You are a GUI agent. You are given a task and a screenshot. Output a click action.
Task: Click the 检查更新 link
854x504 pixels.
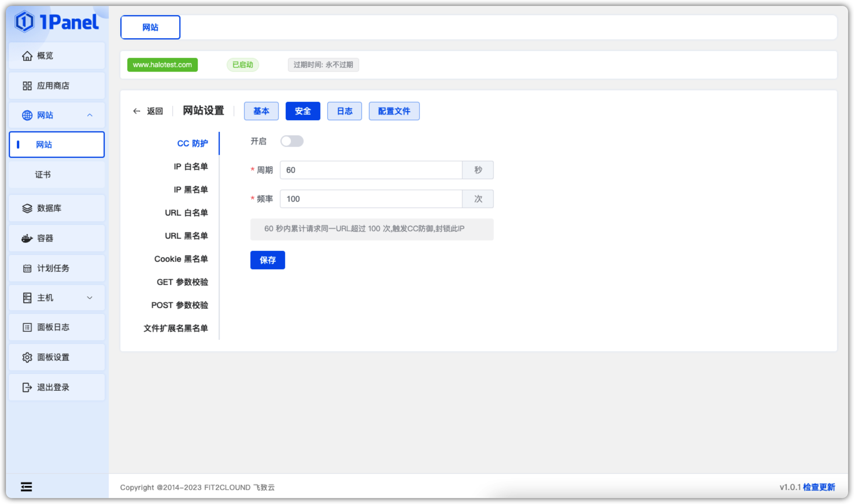(x=819, y=487)
